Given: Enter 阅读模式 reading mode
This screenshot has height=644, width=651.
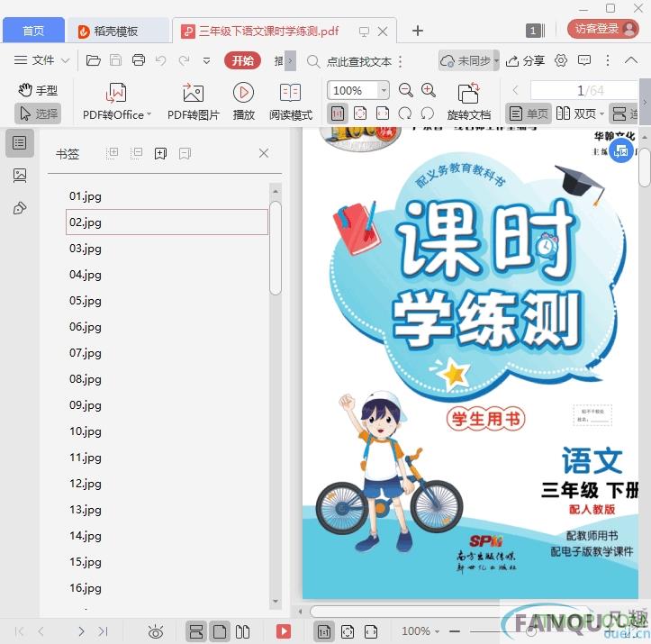Looking at the screenshot, I should (290, 102).
